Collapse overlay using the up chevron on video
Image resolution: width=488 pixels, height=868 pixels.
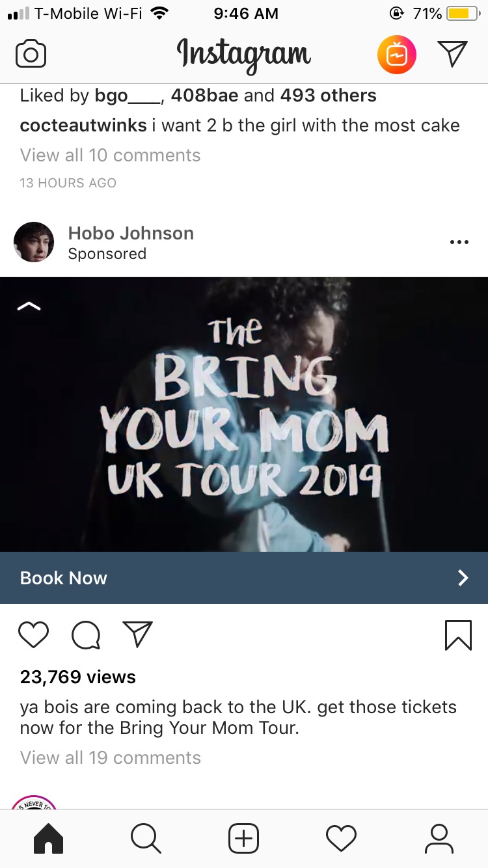click(29, 306)
